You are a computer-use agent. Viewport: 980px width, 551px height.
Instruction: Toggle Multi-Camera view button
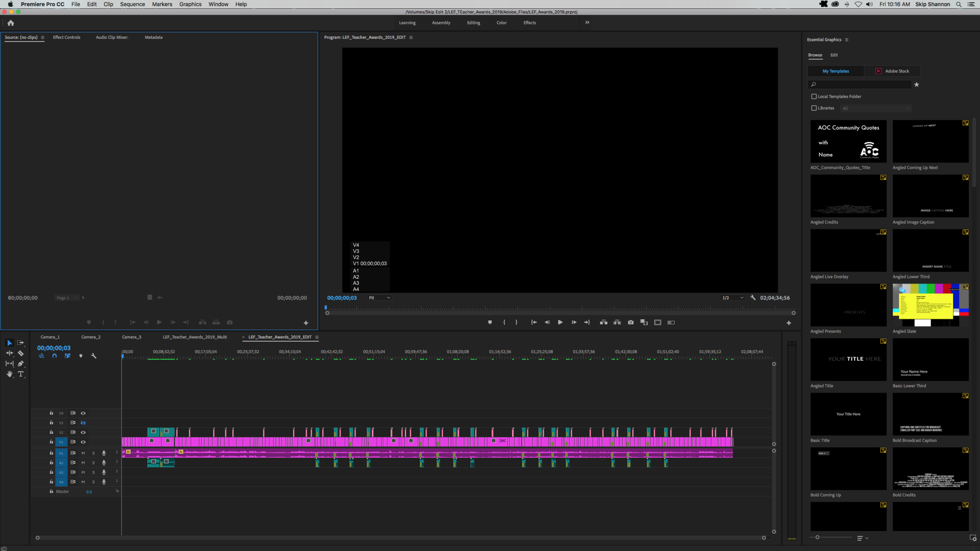tap(671, 322)
